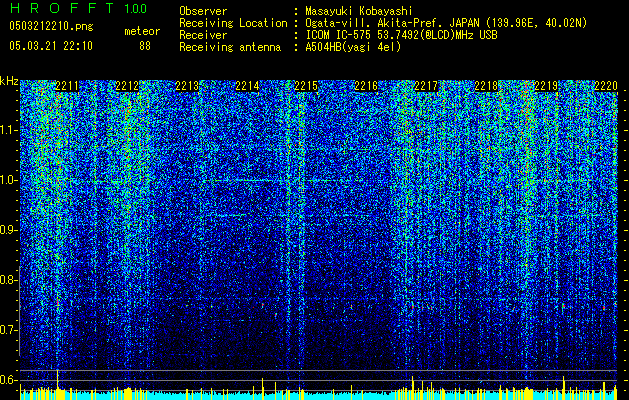Select the file name 0503212210.png
The width and height of the screenshot is (629, 400).
[x=51, y=26]
